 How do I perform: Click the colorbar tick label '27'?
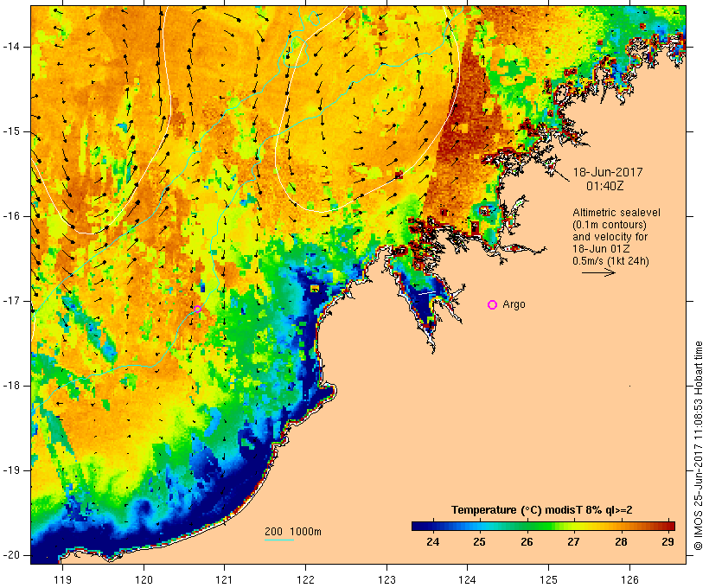coord(574,541)
